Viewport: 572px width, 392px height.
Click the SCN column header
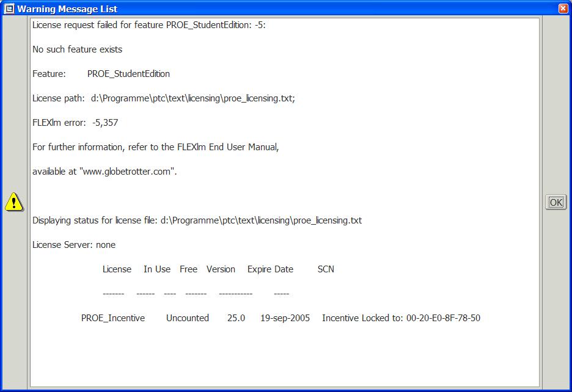click(326, 269)
